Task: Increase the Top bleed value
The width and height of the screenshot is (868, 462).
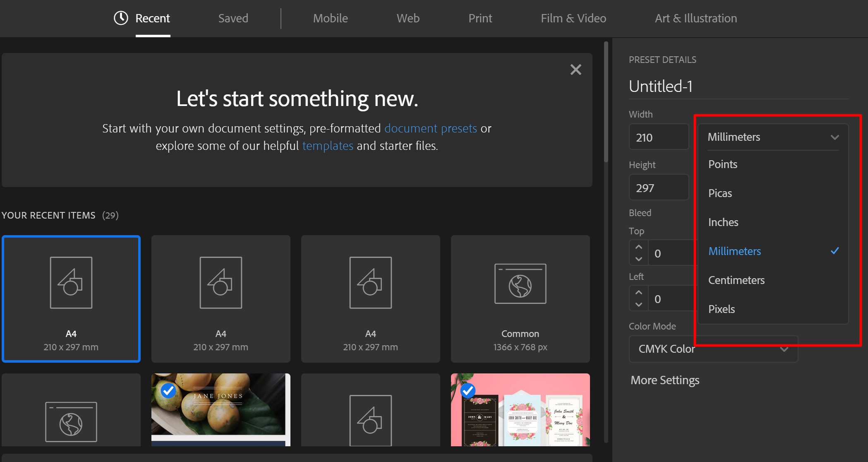Action: pos(638,247)
